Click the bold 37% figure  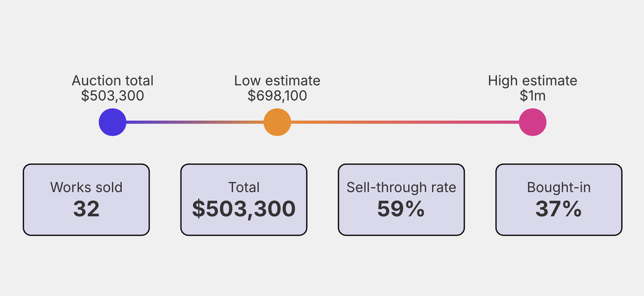(558, 208)
